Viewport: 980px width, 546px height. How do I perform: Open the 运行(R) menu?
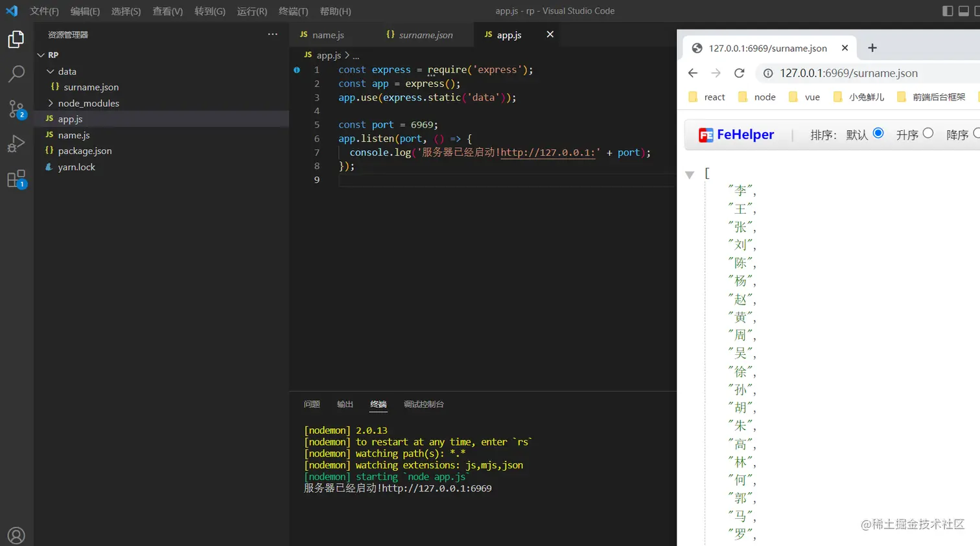tap(252, 11)
